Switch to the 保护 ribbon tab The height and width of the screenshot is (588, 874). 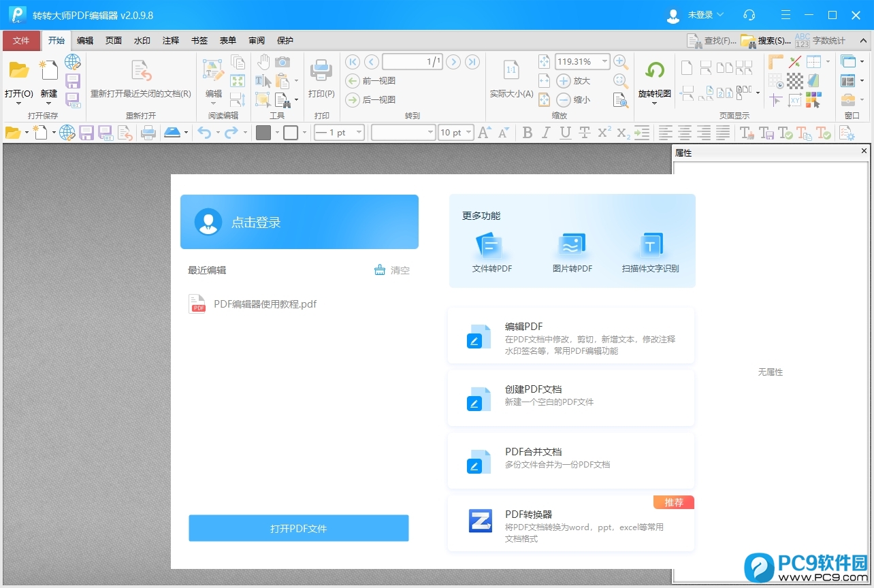point(285,41)
